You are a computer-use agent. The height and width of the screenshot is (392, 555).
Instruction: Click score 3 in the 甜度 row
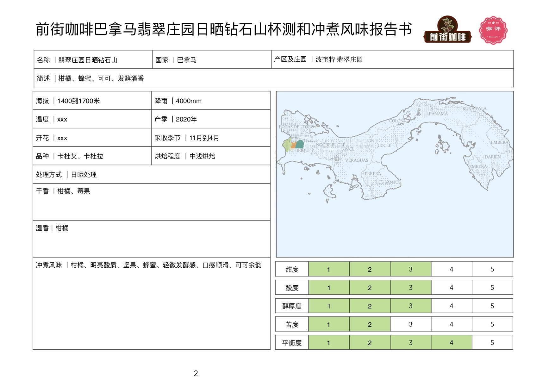click(411, 269)
